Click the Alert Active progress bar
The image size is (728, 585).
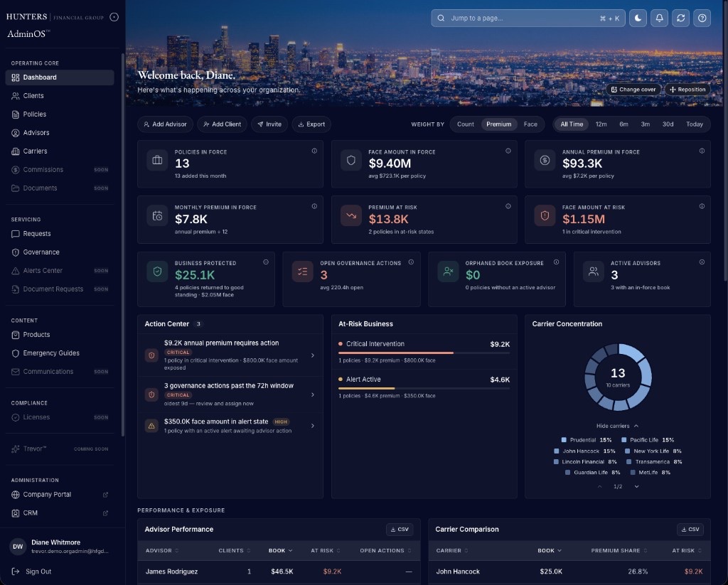tap(424, 388)
